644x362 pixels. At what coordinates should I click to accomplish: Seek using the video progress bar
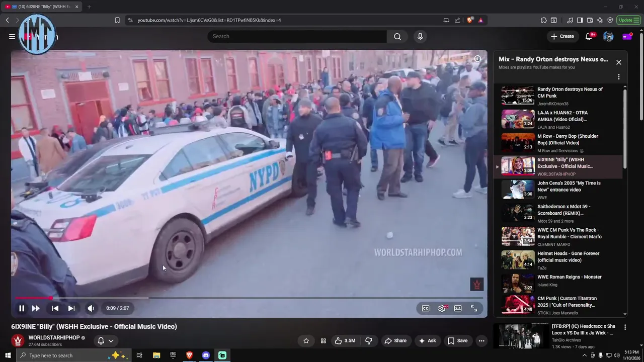249,298
